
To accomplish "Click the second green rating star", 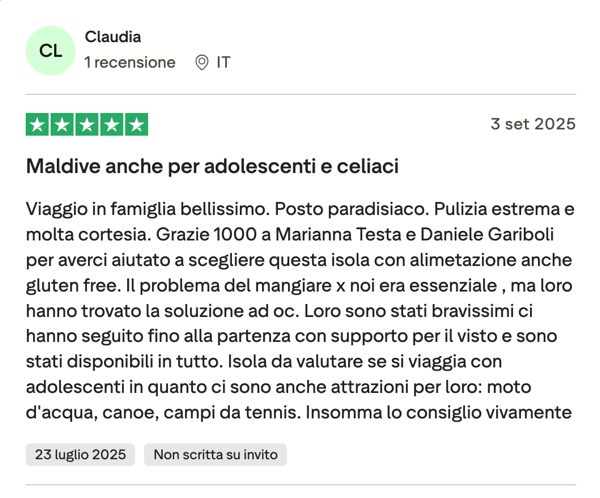I will (62, 125).
